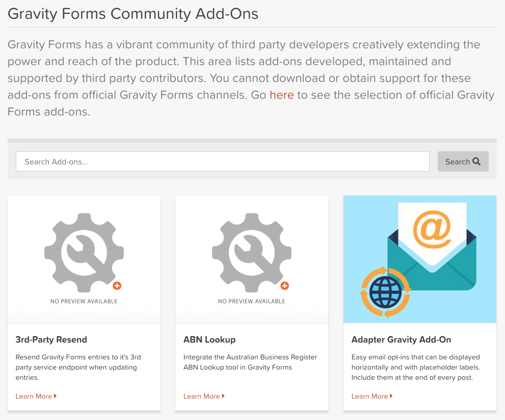The width and height of the screenshot is (505, 420).
Task: Click the arrow beside 3rd-Party Resend Learn More
Action: 56,396
